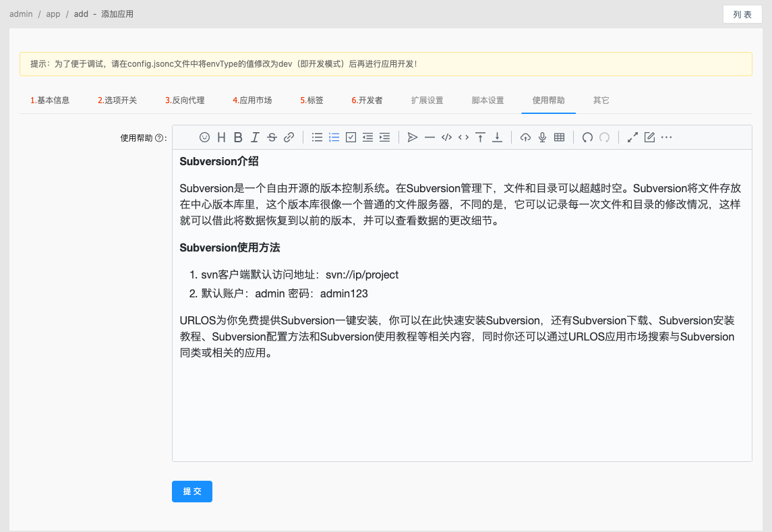Redo the last edit
772x532 pixels.
(x=604, y=138)
